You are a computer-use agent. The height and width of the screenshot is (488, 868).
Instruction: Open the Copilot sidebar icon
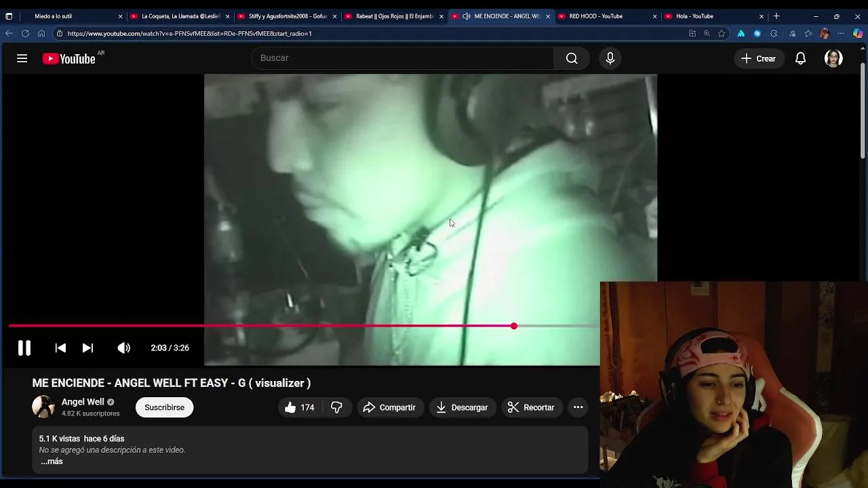tap(858, 33)
